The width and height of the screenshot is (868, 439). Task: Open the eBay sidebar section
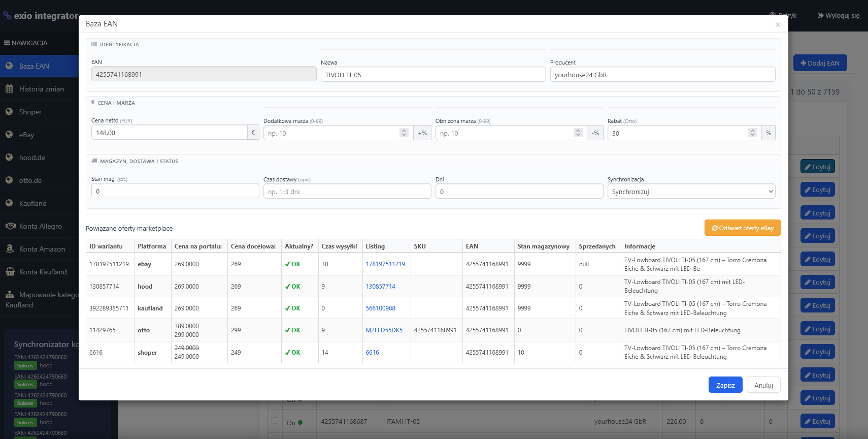(39, 135)
